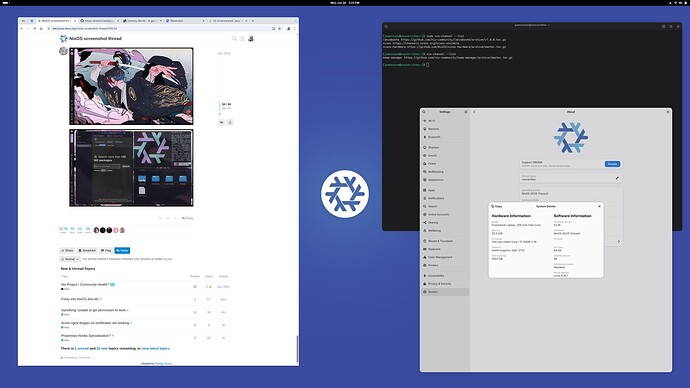Click the browser page vertical scrollbar
This screenshot has width=690, height=388.
pyautogui.click(x=297, y=349)
